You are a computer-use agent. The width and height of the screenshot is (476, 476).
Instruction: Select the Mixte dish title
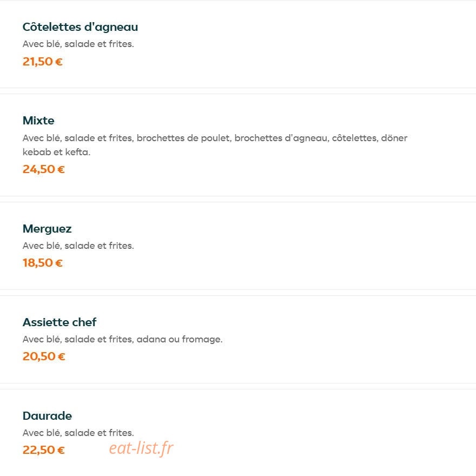point(38,121)
